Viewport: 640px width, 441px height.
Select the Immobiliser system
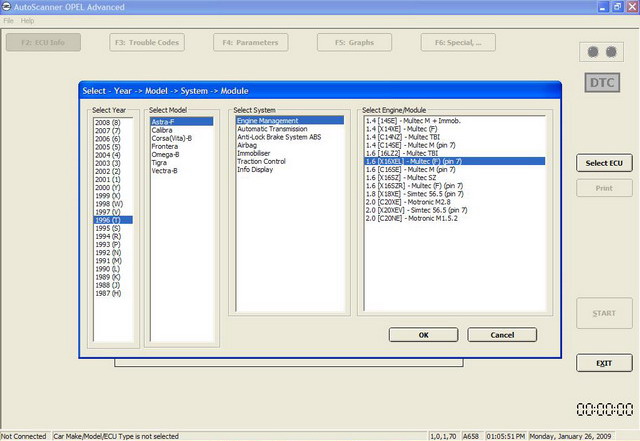290,153
